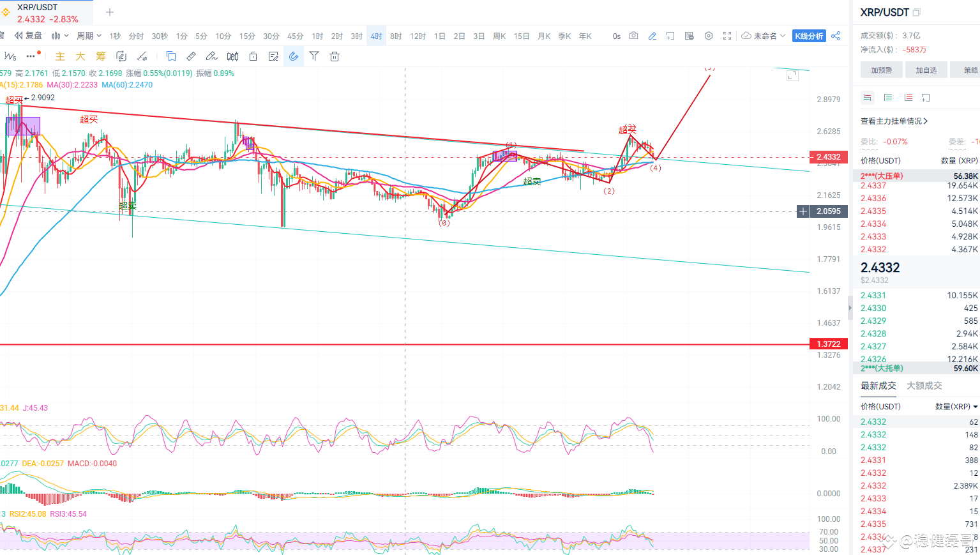The width and height of the screenshot is (980, 555).
Task: Click the 加预警 alert button
Action: [881, 70]
